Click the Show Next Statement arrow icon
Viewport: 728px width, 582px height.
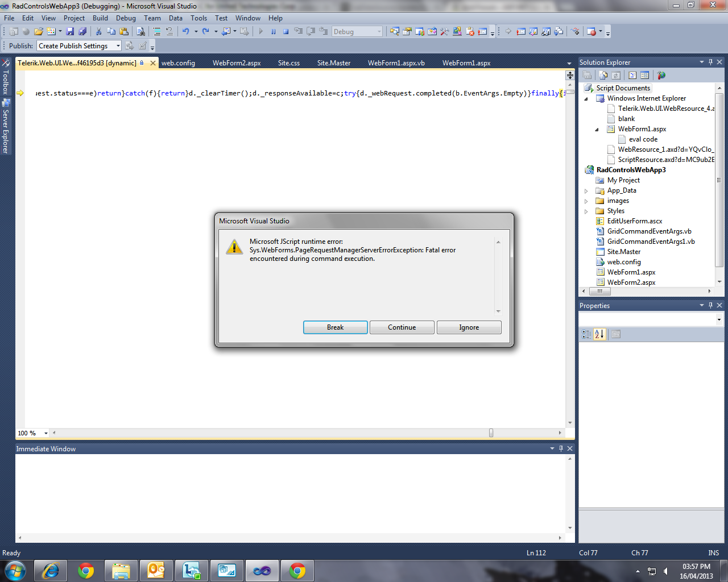pos(508,32)
